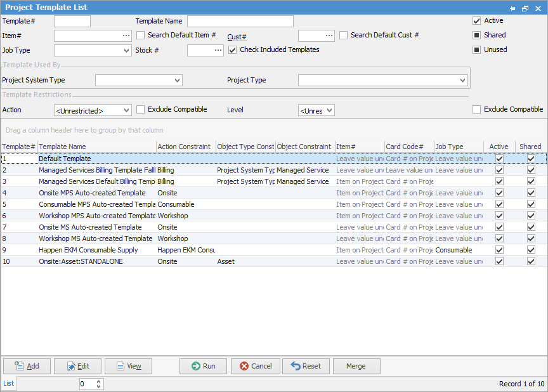This screenshot has width=548, height=392.
Task: Pin the Project Template List window
Action: pyautogui.click(x=512, y=8)
